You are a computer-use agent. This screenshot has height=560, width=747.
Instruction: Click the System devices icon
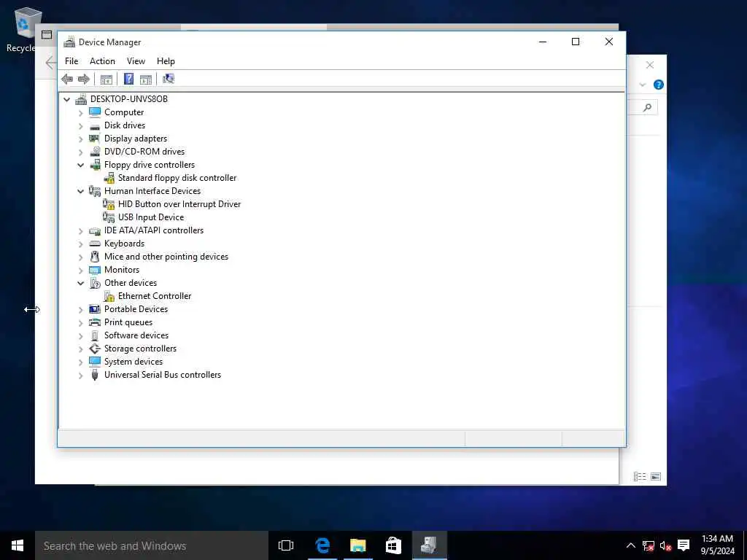click(x=95, y=362)
